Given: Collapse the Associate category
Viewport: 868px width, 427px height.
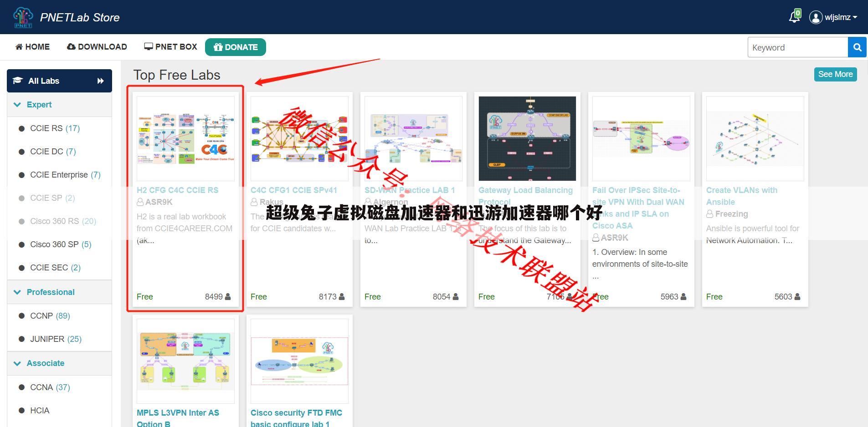Looking at the screenshot, I should click(59, 363).
